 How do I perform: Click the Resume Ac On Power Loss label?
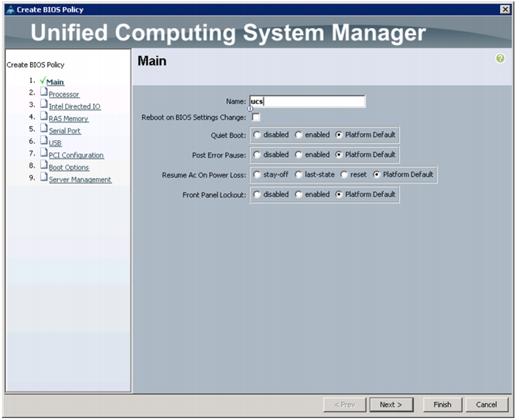(204, 175)
